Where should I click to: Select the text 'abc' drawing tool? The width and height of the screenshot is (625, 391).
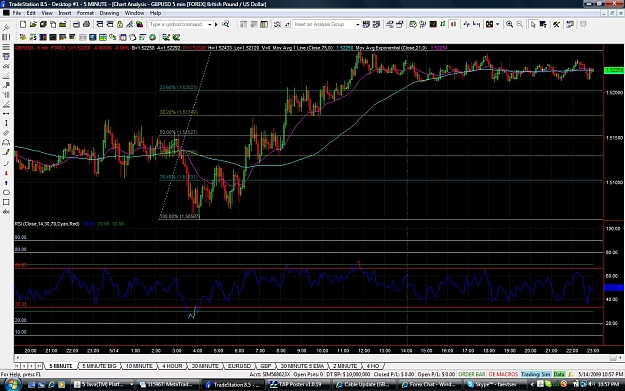6,212
